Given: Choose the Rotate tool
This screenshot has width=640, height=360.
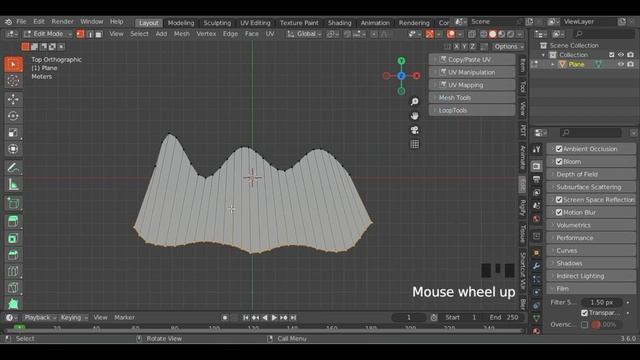Looking at the screenshot, I should [13, 116].
